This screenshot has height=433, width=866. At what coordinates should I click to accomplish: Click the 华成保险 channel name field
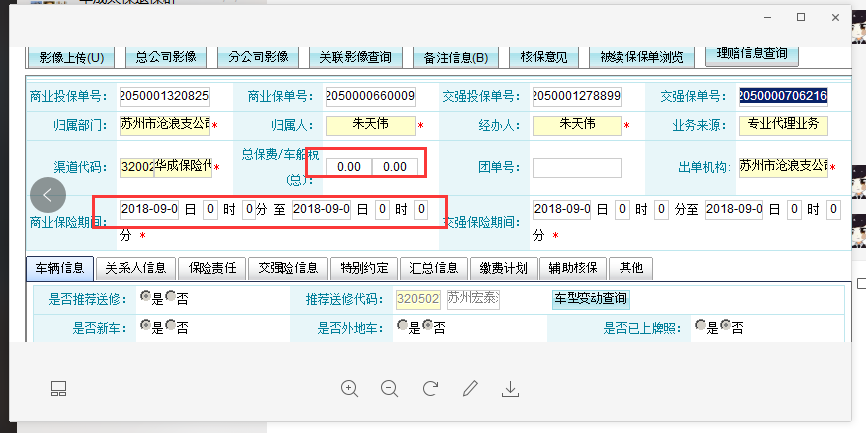pyautogui.click(x=183, y=168)
